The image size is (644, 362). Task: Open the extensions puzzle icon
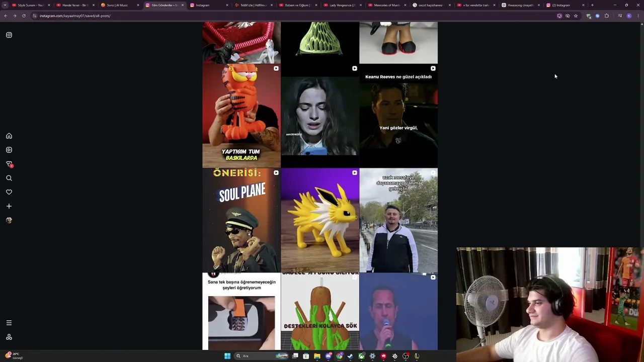607,16
